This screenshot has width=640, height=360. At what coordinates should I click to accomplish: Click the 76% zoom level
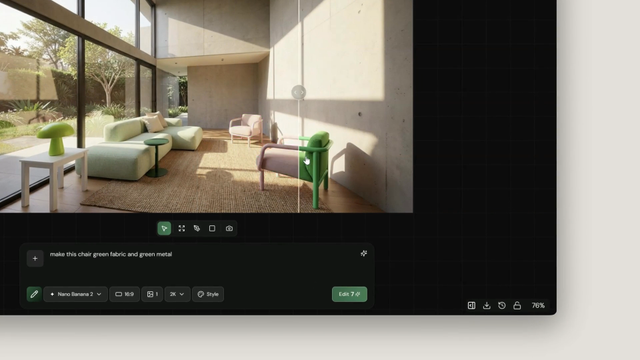[538, 305]
